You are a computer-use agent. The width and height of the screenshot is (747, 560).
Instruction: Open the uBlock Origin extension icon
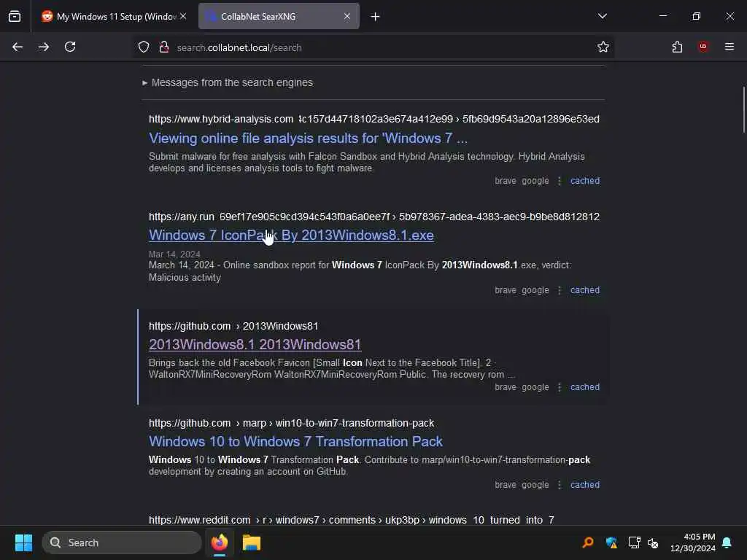pyautogui.click(x=703, y=47)
